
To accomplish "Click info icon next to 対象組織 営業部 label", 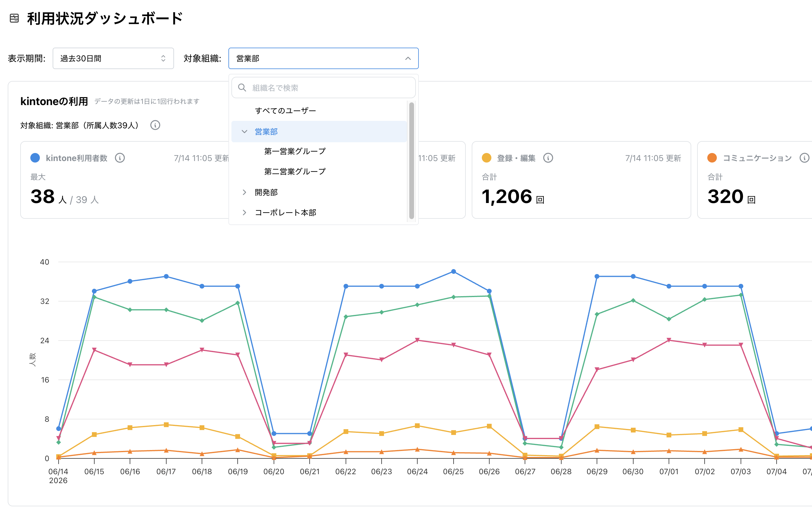I will click(x=155, y=125).
